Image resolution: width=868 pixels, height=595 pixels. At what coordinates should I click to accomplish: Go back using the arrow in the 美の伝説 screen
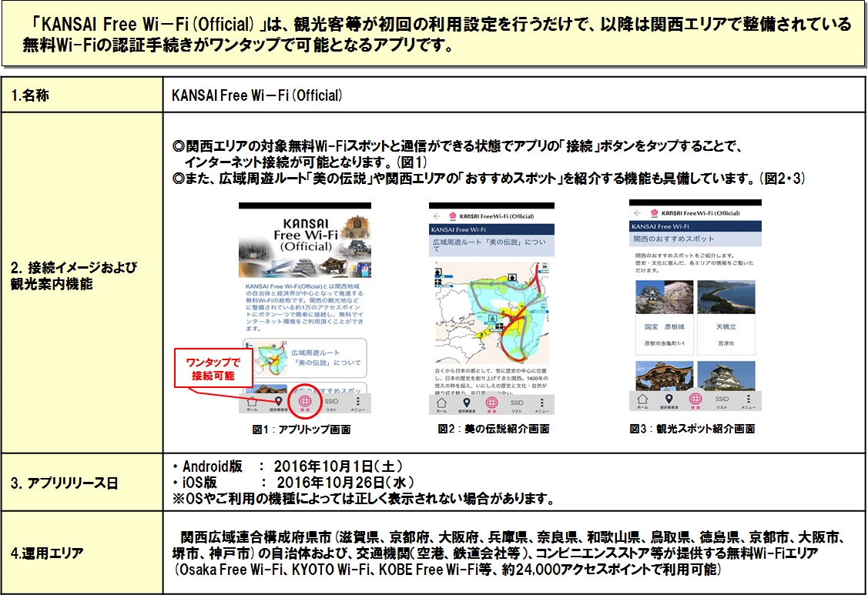coord(436,216)
